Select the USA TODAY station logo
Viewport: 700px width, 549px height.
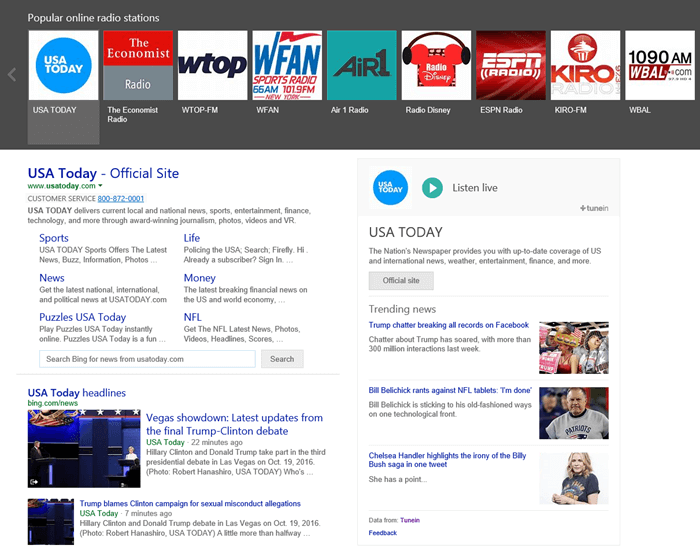[x=63, y=65]
